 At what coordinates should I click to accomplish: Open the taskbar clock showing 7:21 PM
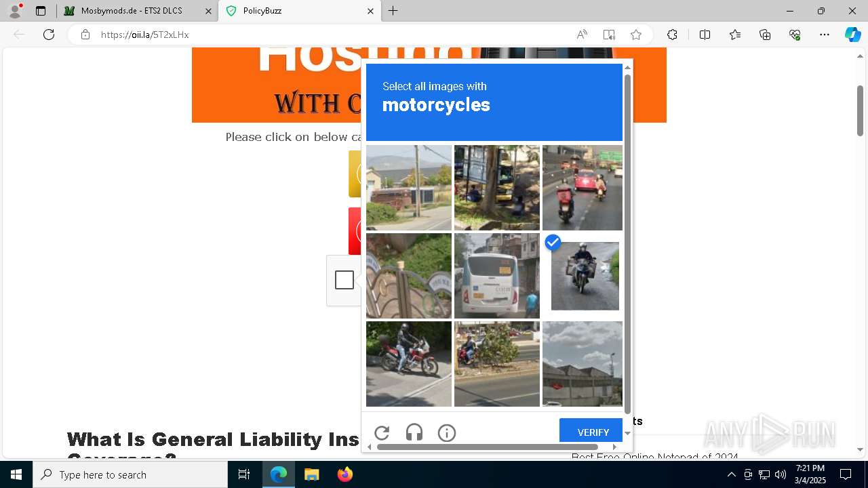(x=810, y=474)
